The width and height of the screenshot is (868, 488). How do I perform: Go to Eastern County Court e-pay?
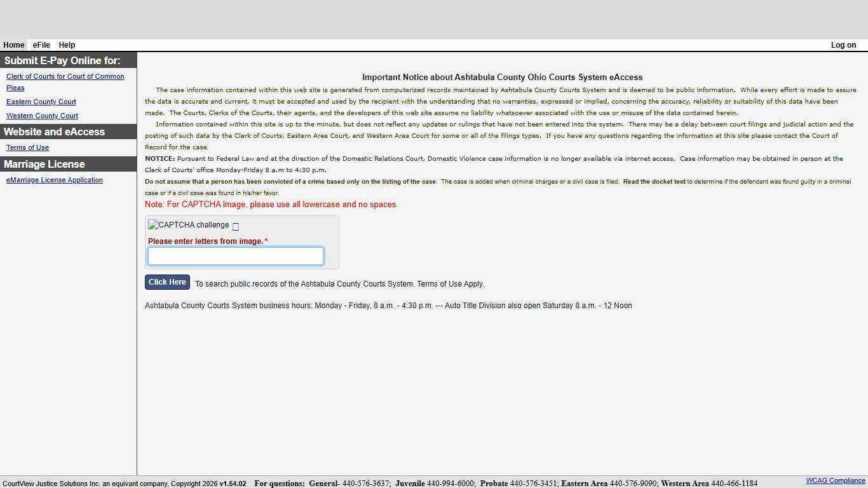point(41,102)
